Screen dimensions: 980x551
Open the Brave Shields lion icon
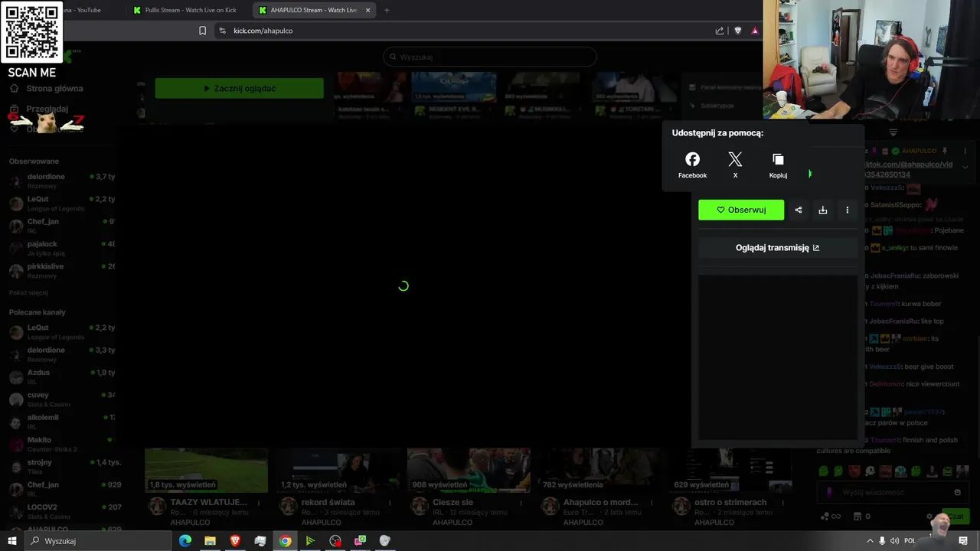(x=738, y=31)
